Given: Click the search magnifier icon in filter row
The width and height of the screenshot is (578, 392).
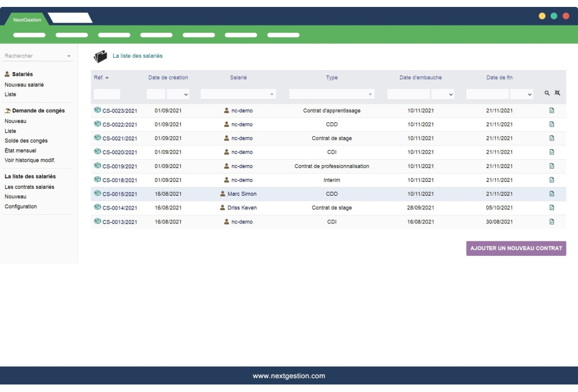Looking at the screenshot, I should click(547, 94).
